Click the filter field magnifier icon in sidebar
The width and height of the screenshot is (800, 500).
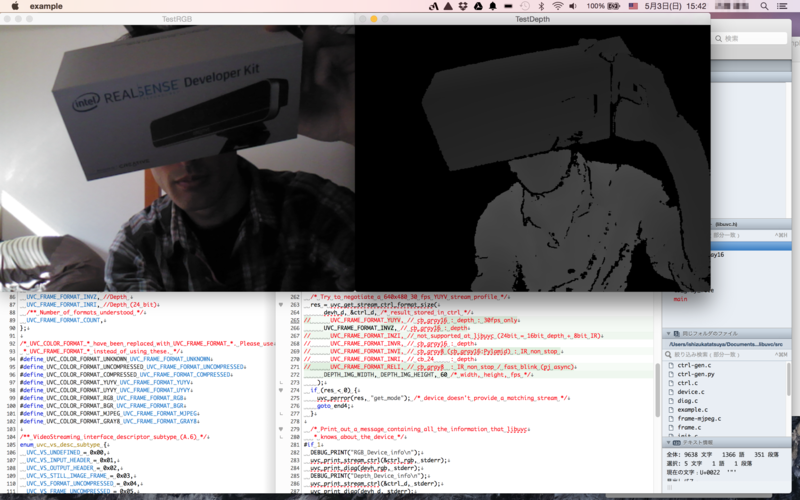tap(668, 355)
